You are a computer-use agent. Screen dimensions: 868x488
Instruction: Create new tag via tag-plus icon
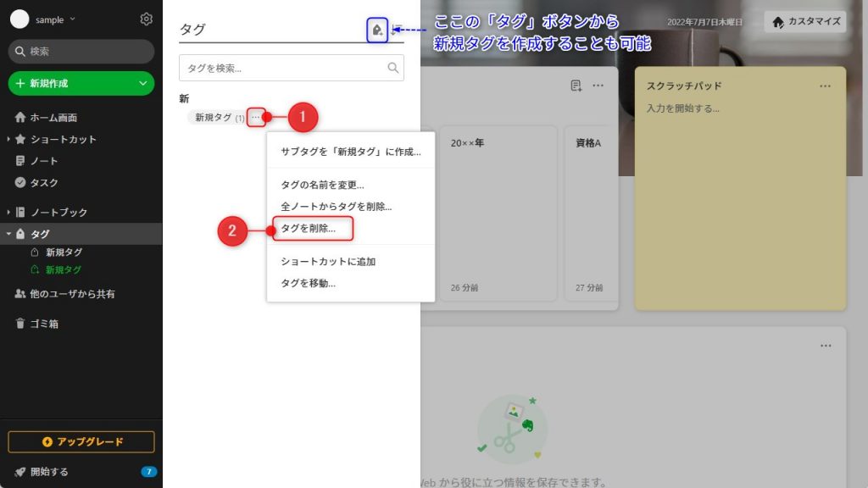pos(377,30)
